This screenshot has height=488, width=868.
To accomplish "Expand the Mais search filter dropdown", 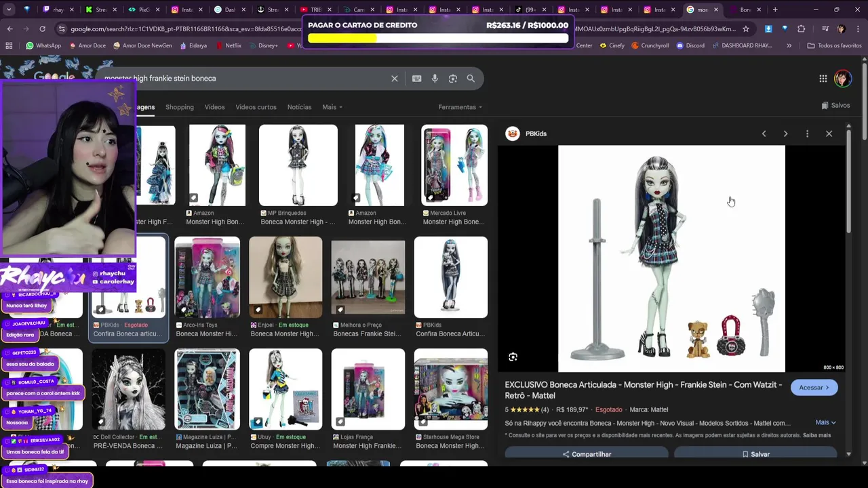I will coord(332,107).
